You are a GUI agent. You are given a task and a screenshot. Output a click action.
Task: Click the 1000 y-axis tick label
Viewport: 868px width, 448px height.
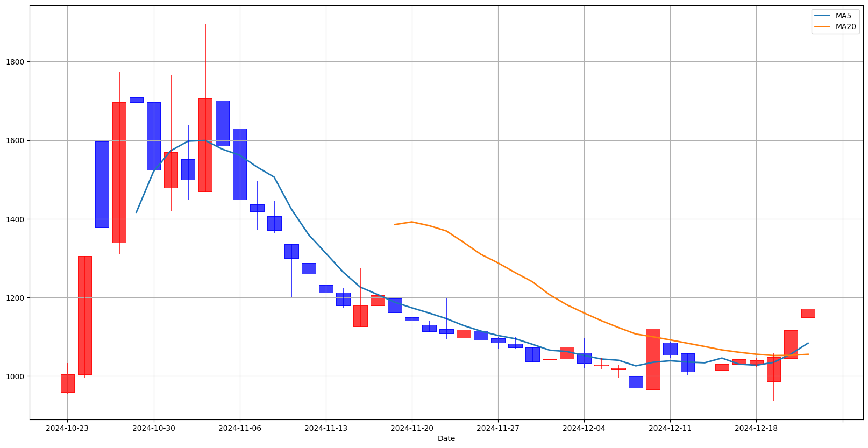(x=15, y=376)
